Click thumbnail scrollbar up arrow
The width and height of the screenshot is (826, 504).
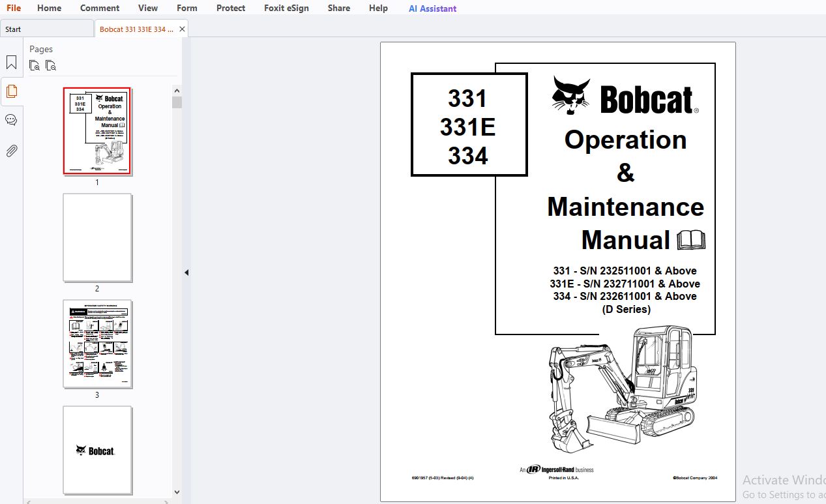pyautogui.click(x=177, y=91)
